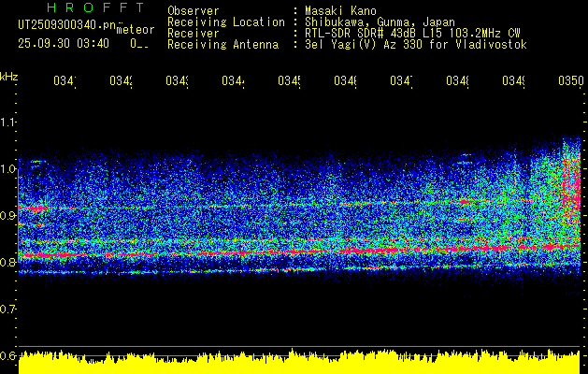Click the yellow noise level graph at bottom

tap(299, 363)
